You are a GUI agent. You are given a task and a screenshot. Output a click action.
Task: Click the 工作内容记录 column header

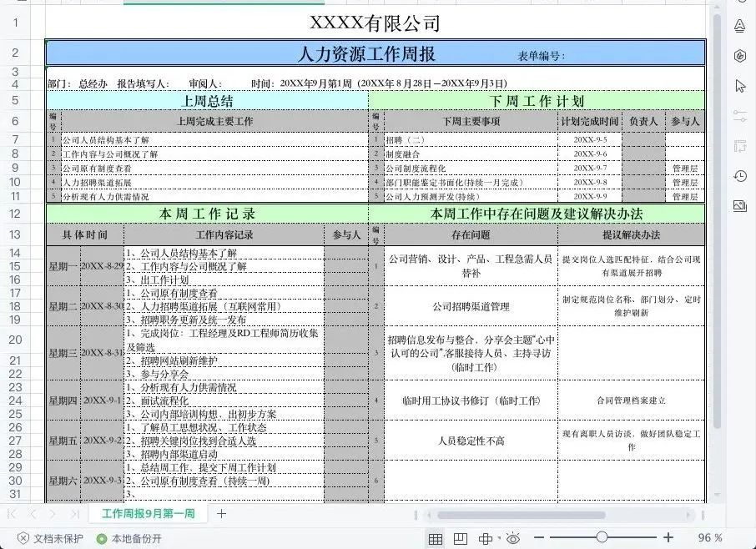tap(224, 234)
